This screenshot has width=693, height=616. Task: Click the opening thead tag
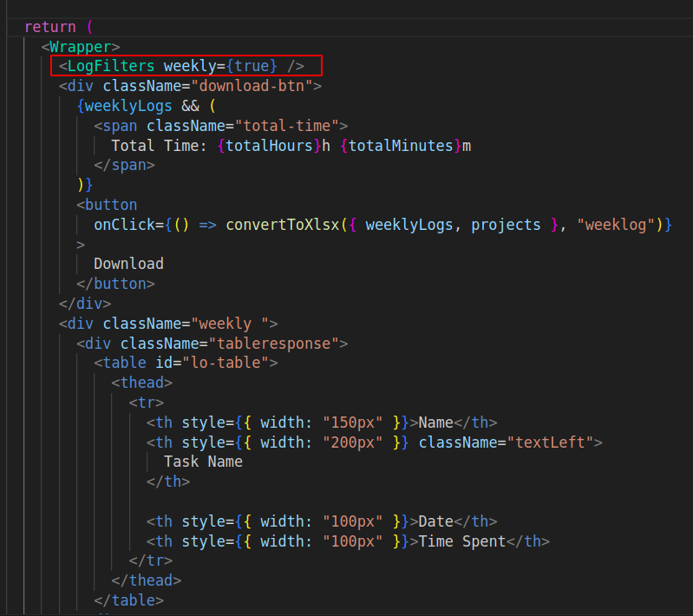142,383
